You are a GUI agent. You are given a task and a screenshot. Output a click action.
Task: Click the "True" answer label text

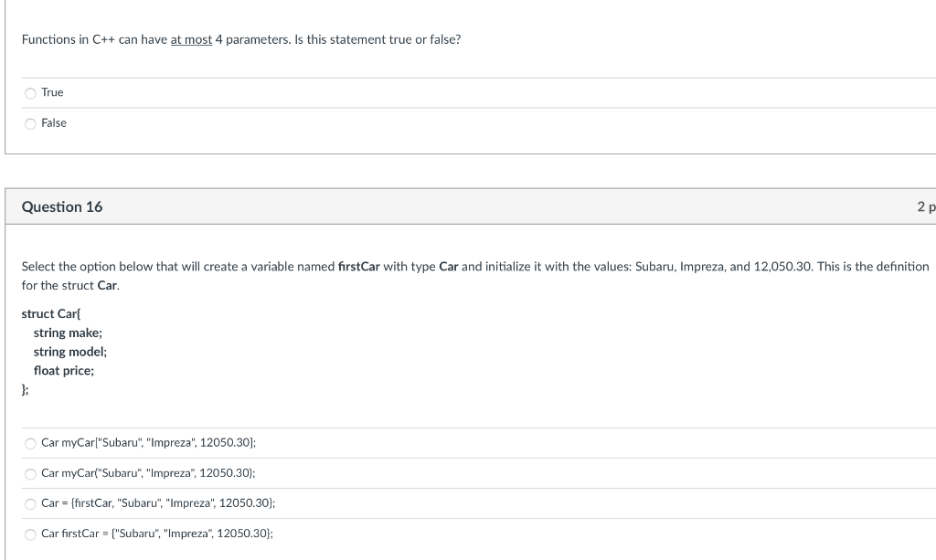click(x=52, y=92)
